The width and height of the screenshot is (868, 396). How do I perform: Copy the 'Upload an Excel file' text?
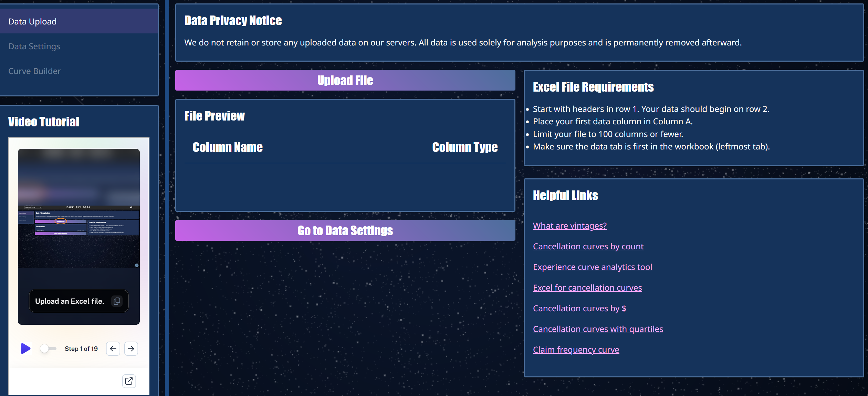(x=117, y=301)
